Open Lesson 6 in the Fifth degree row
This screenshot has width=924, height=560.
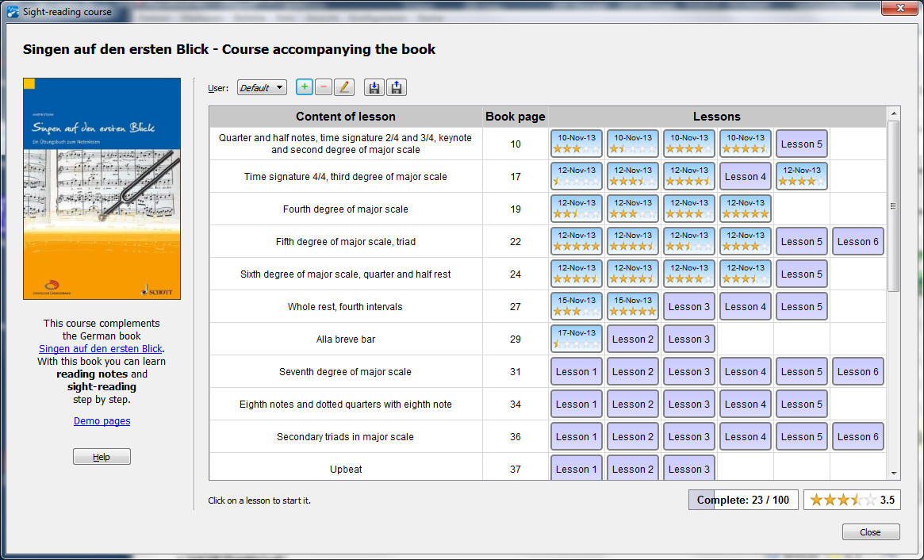click(858, 242)
